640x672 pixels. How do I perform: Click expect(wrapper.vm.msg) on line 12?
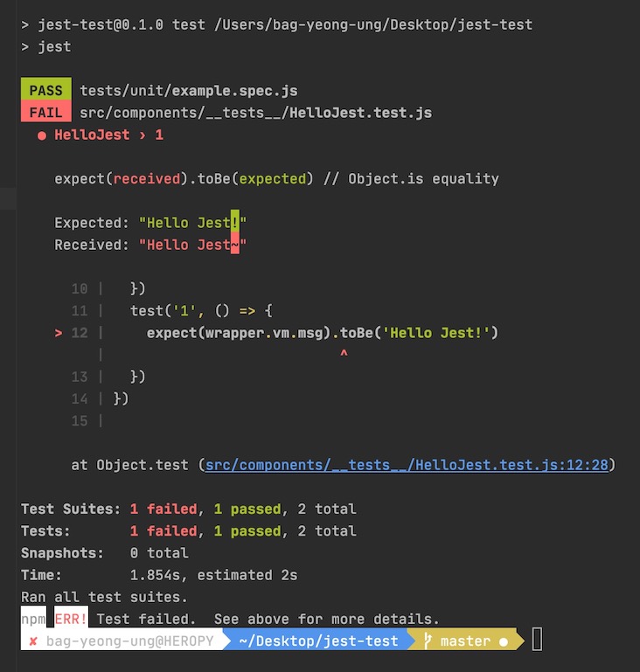239,333
